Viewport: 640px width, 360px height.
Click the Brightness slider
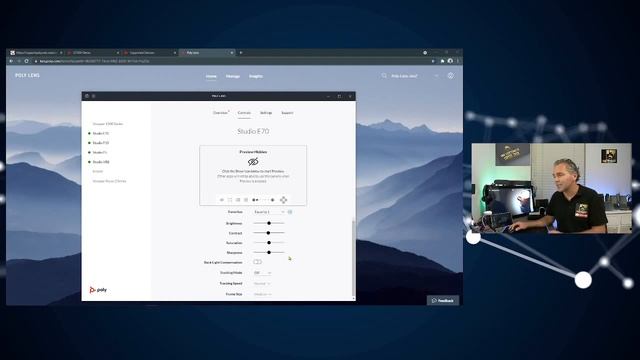pyautogui.click(x=269, y=223)
